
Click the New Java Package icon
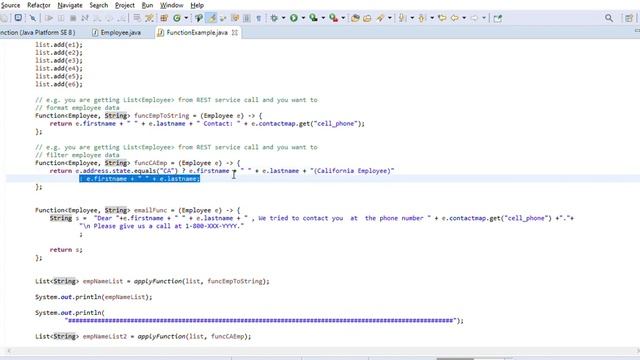[x=164, y=18]
